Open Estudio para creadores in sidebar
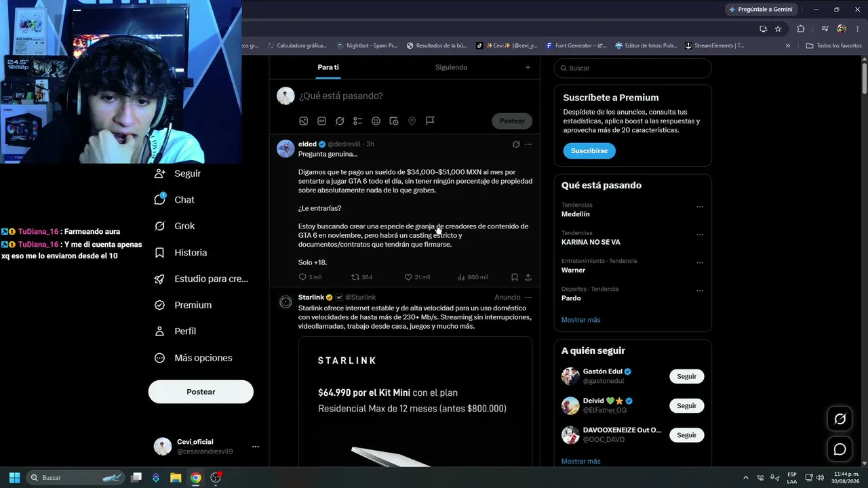The height and width of the screenshot is (488, 868). tap(201, 279)
